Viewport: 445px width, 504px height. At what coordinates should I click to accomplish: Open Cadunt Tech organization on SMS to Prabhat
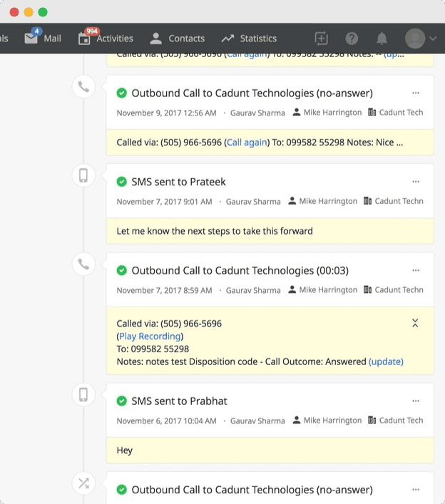tap(396, 421)
